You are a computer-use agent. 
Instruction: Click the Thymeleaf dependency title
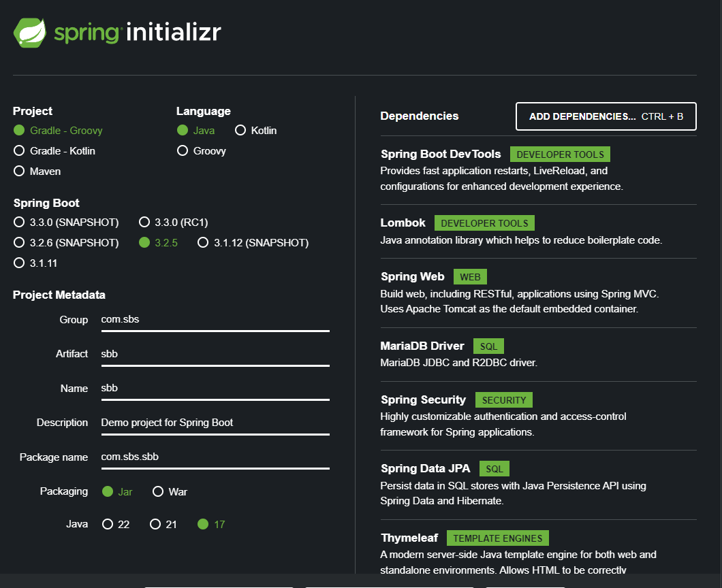[409, 538]
